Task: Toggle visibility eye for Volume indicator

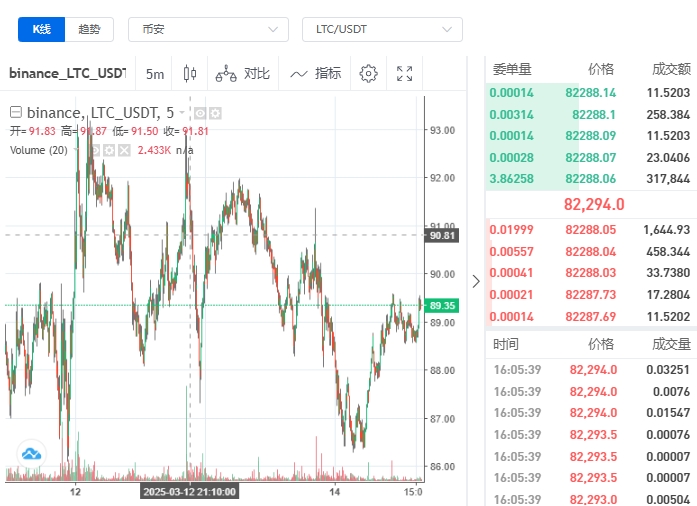Action: point(94,150)
